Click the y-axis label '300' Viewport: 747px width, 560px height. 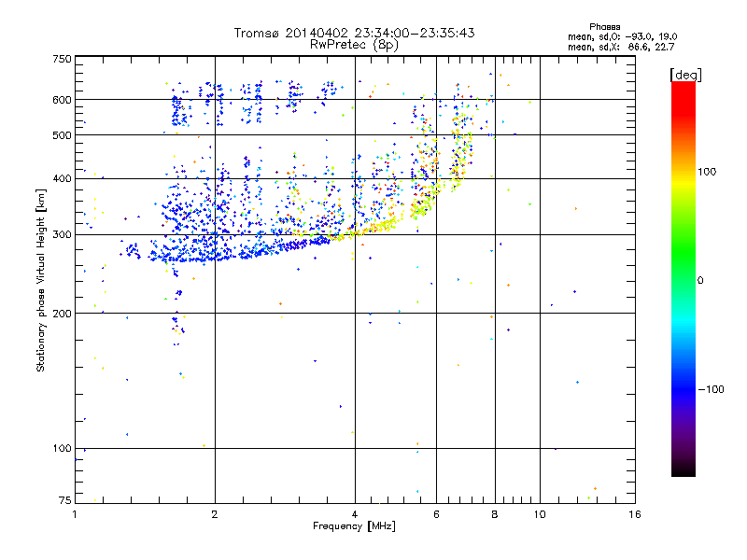click(62, 235)
